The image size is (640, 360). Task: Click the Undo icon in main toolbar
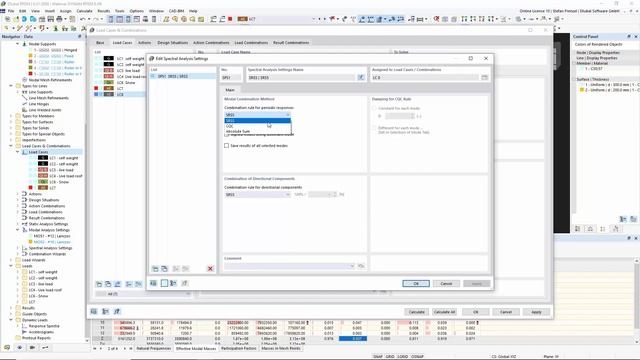coord(83,19)
